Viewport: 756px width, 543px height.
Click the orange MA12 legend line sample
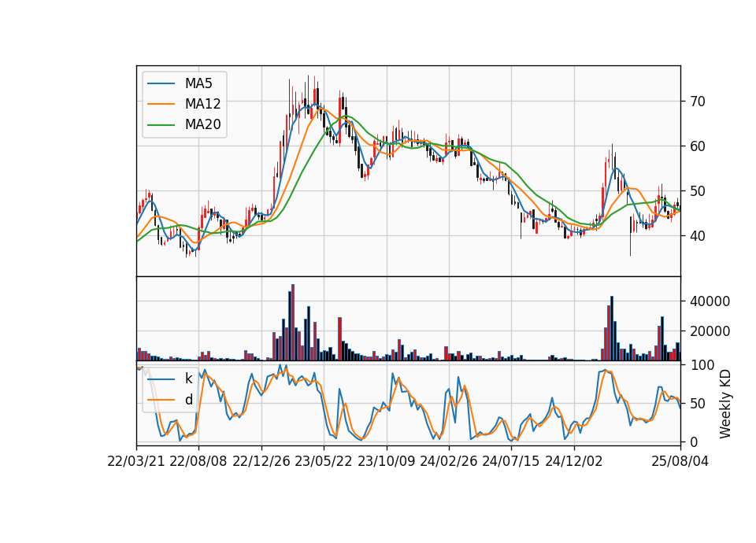point(161,104)
